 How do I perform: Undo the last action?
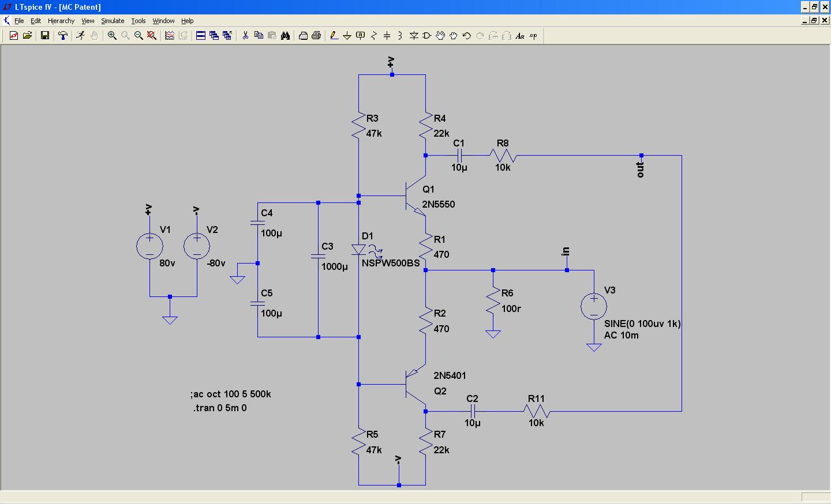point(467,36)
